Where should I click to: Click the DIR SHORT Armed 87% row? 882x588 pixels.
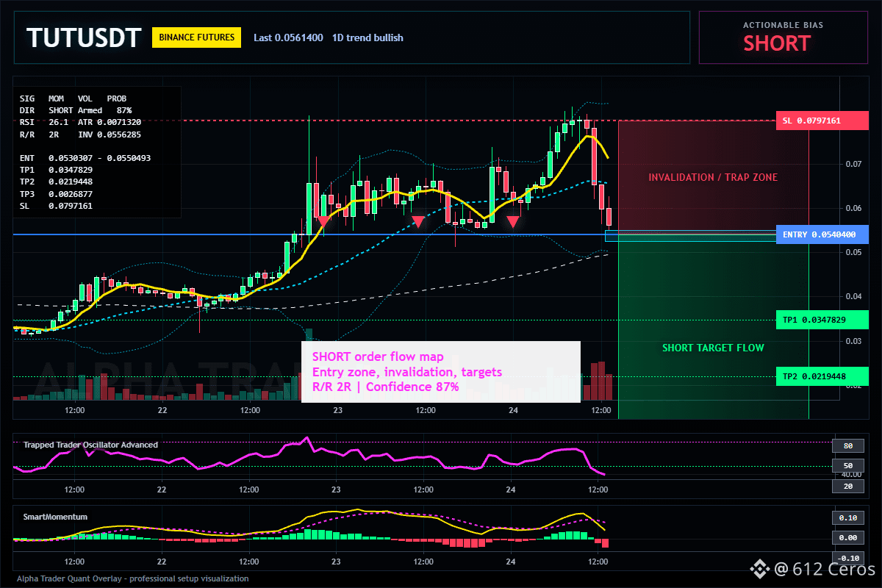click(75, 110)
